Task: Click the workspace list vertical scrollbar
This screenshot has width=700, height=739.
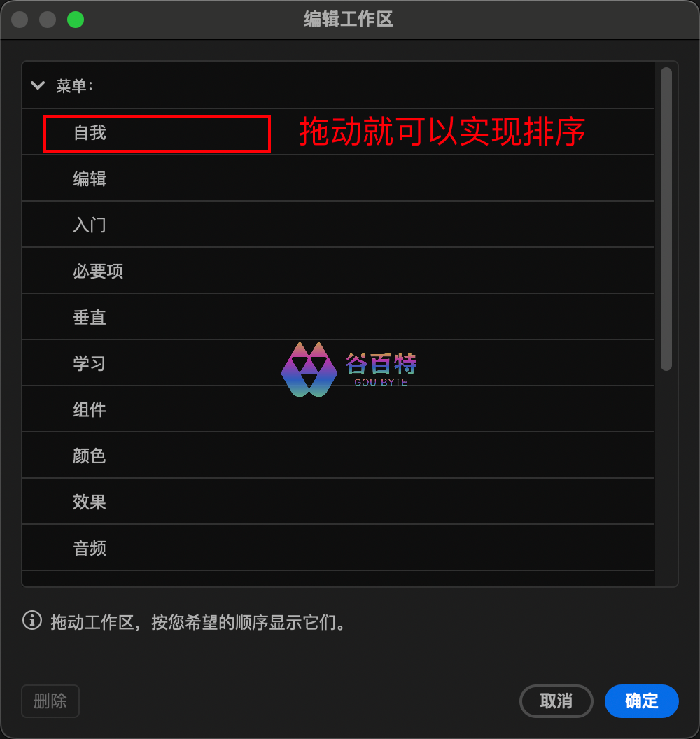Action: point(666,219)
